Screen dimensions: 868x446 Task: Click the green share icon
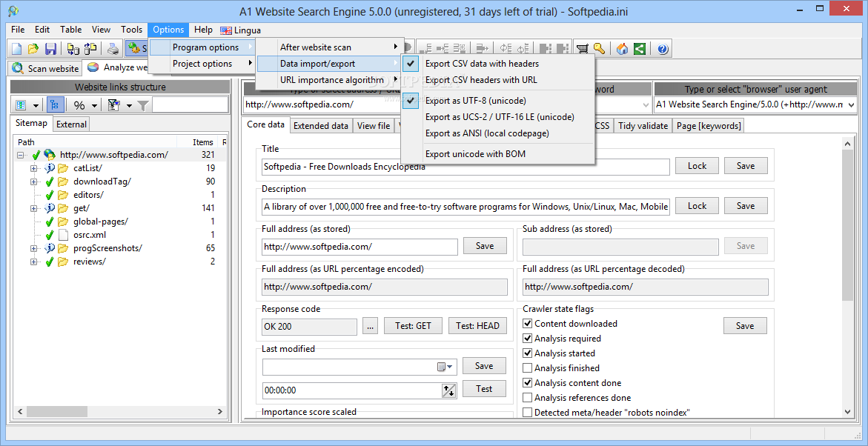[x=640, y=49]
